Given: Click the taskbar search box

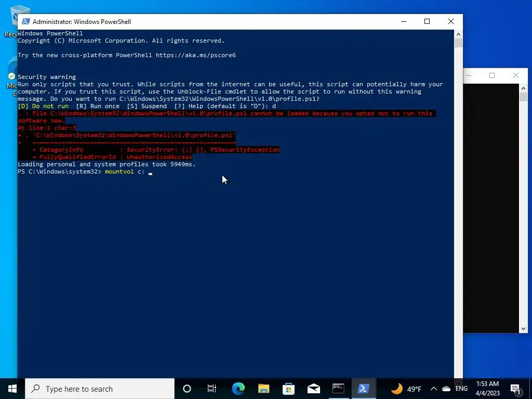Looking at the screenshot, I should pos(100,389).
